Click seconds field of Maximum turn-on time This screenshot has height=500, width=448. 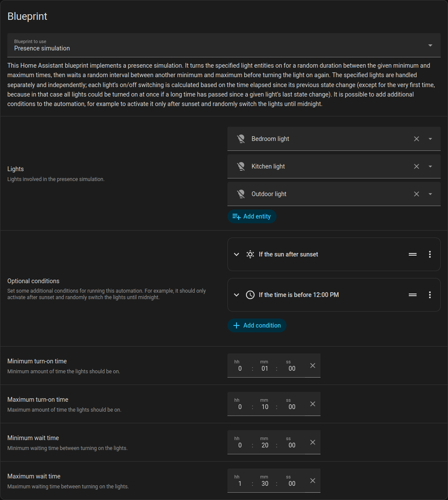click(x=292, y=404)
